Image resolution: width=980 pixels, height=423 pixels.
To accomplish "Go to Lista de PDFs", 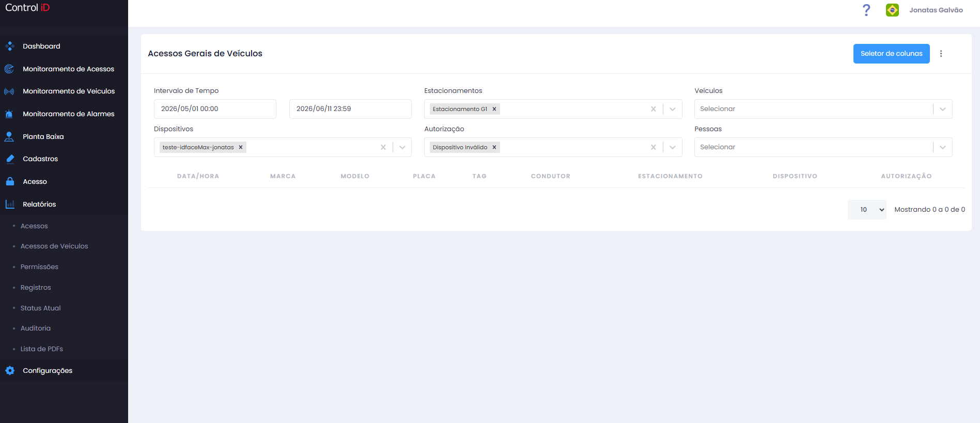I will 42,349.
